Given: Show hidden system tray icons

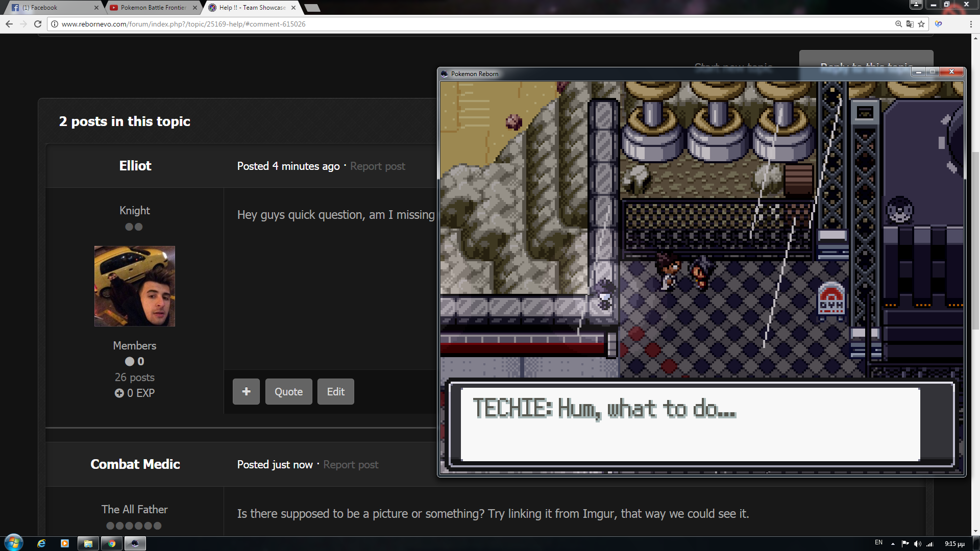Looking at the screenshot, I should pyautogui.click(x=893, y=544).
